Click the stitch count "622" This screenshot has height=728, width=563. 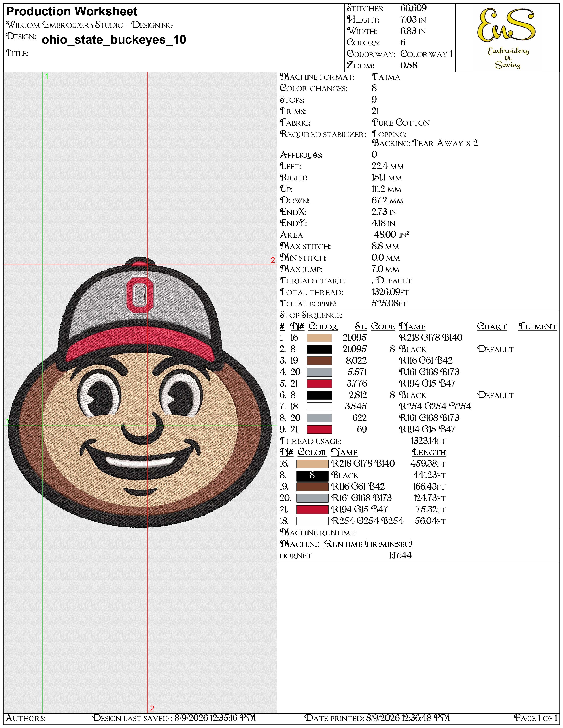tap(359, 418)
